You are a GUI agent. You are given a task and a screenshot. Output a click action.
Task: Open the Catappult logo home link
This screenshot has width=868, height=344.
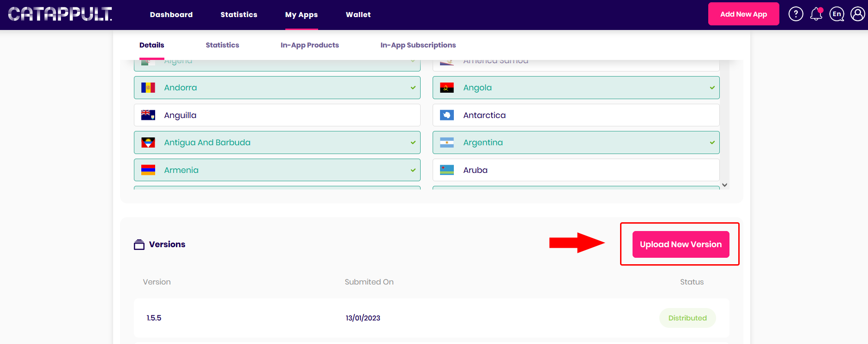tap(60, 14)
